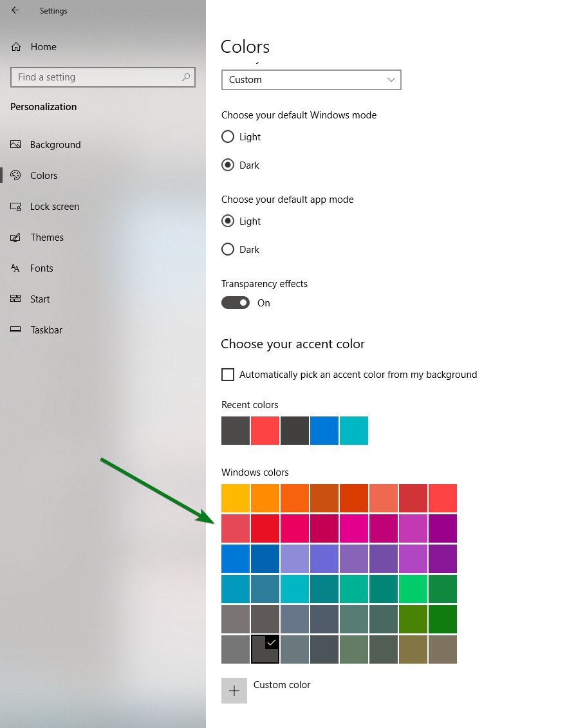Select the bright green Windows color swatch
This screenshot has width=585, height=728.
[413, 589]
